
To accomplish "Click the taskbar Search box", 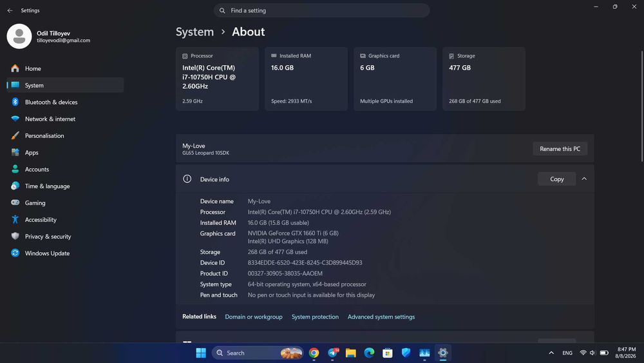I will (258, 353).
